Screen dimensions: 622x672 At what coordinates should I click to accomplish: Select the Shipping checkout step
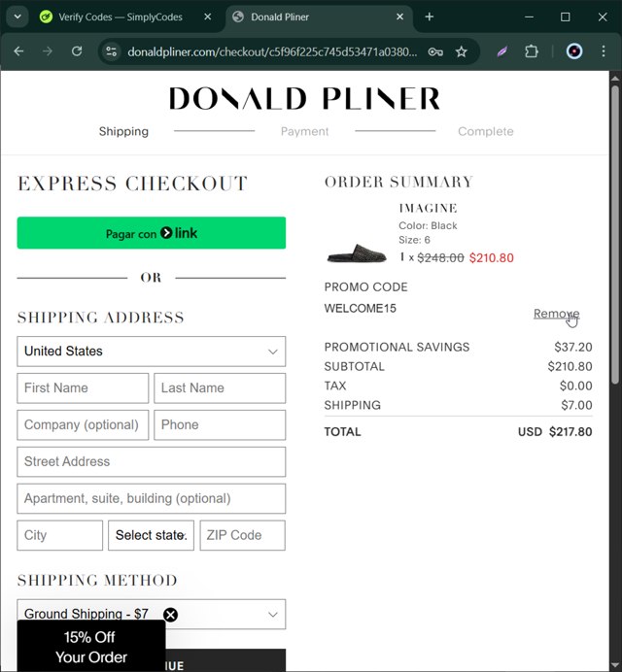[x=123, y=131]
